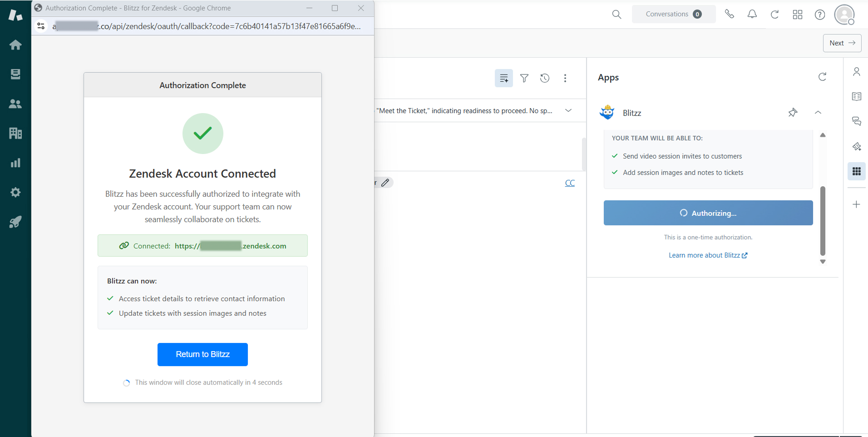
Task: Open the Conversations button
Action: pyautogui.click(x=674, y=14)
